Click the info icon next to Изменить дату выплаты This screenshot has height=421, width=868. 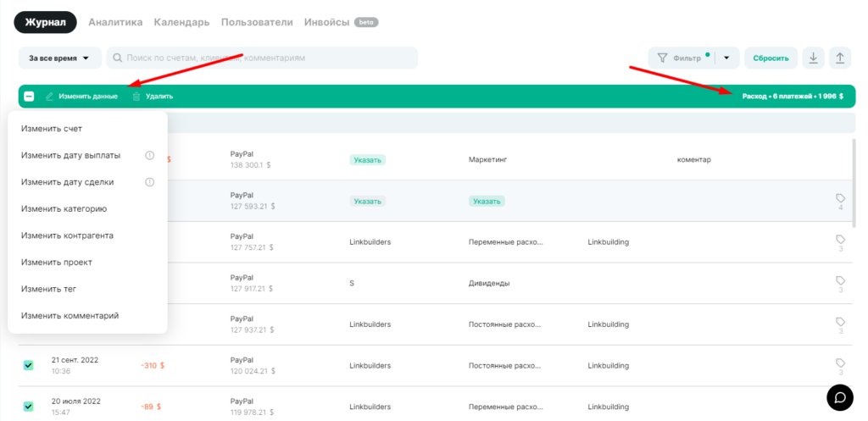point(149,156)
